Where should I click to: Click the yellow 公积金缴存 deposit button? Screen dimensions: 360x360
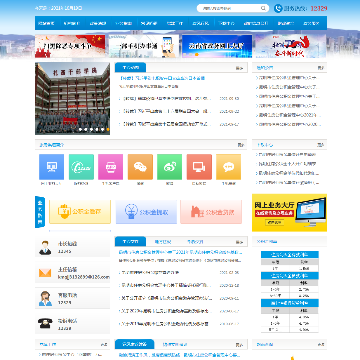point(80,212)
